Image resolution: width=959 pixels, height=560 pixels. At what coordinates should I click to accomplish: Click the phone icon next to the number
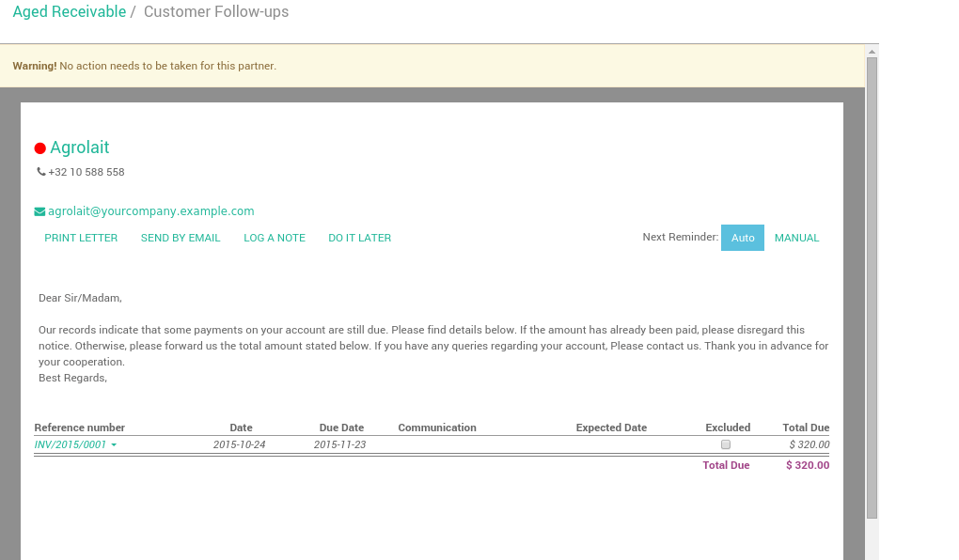coord(41,172)
